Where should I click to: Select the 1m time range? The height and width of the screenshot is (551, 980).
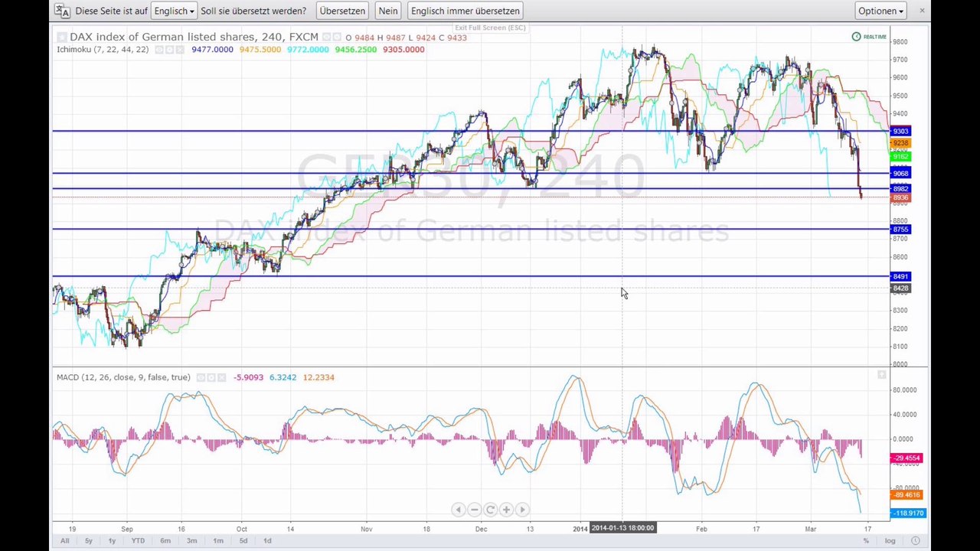point(218,541)
